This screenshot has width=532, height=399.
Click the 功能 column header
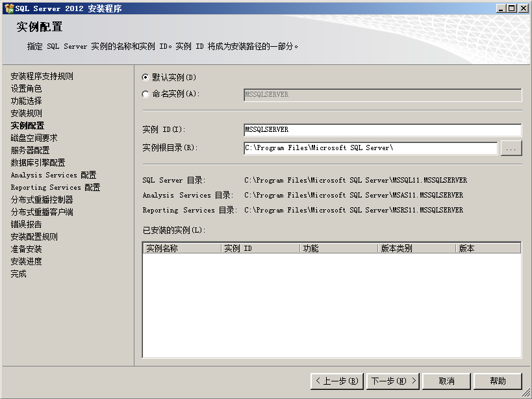339,248
